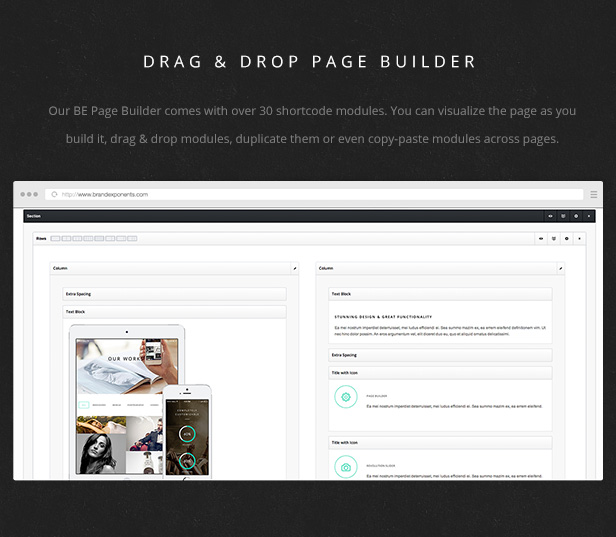Image resolution: width=616 pixels, height=537 pixels.
Task: Select the first Title with Icon module header
Action: pyautogui.click(x=440, y=373)
